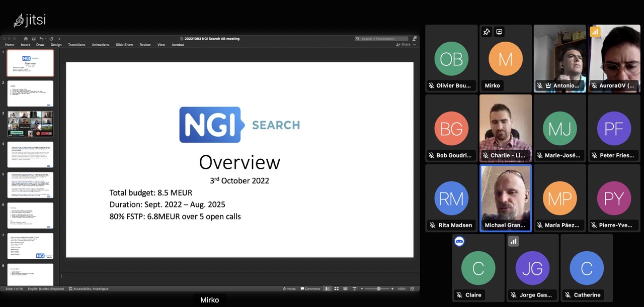Click the Home icon in PowerPoint toolbar
This screenshot has height=307, width=644.
[26, 39]
